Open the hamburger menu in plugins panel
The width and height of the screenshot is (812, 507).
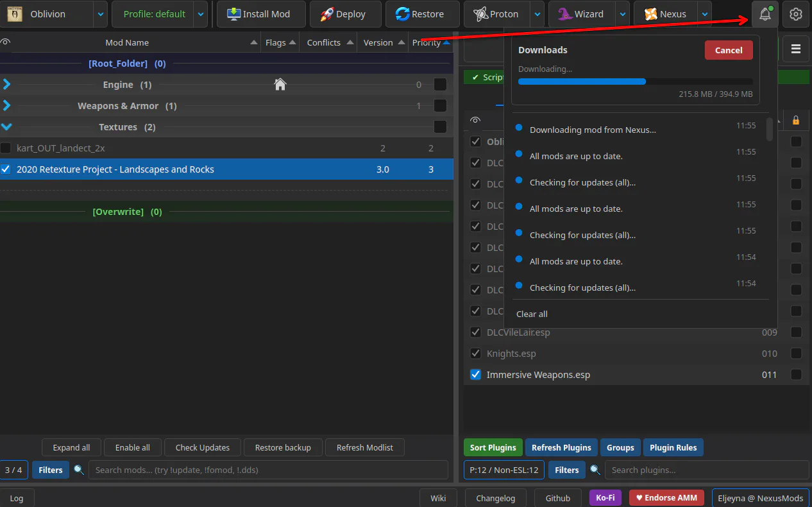click(x=796, y=49)
